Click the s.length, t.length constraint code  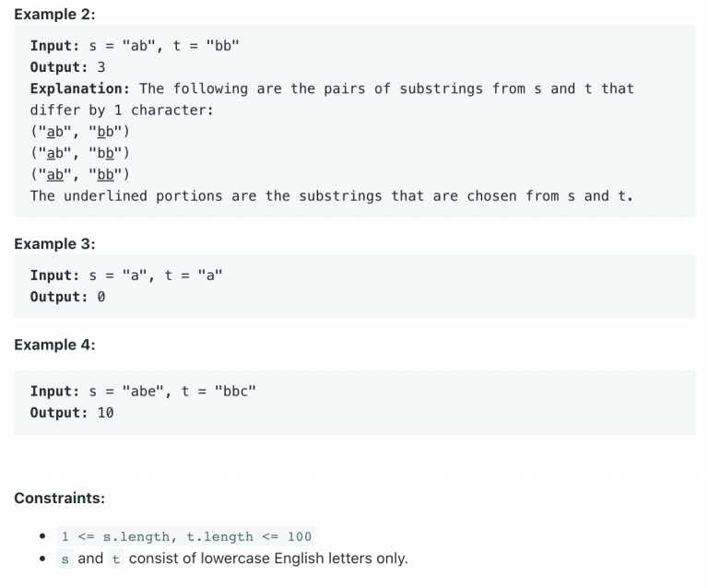point(186,536)
